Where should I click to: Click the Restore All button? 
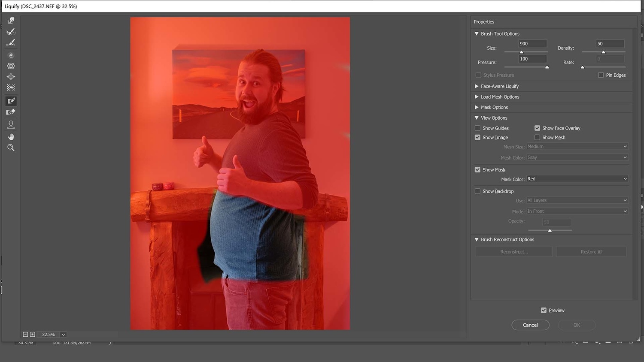(591, 252)
